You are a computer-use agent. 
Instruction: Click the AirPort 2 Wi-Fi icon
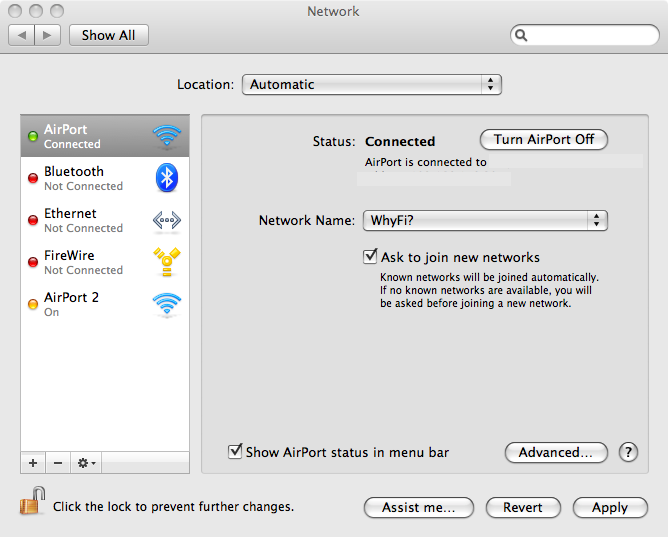click(167, 304)
